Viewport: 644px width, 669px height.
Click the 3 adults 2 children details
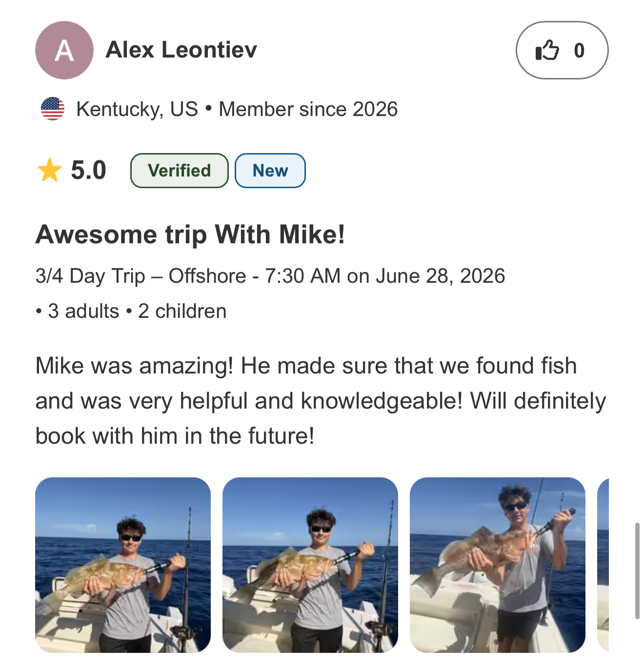tap(131, 311)
